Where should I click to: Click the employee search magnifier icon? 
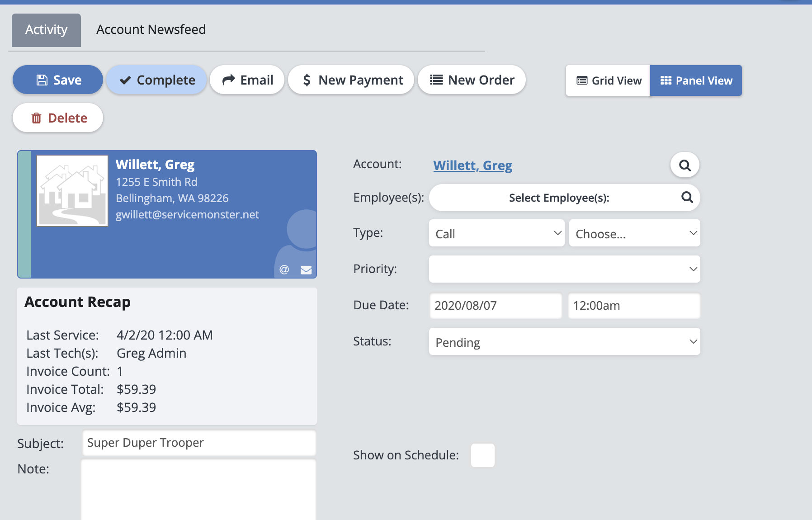(x=687, y=197)
